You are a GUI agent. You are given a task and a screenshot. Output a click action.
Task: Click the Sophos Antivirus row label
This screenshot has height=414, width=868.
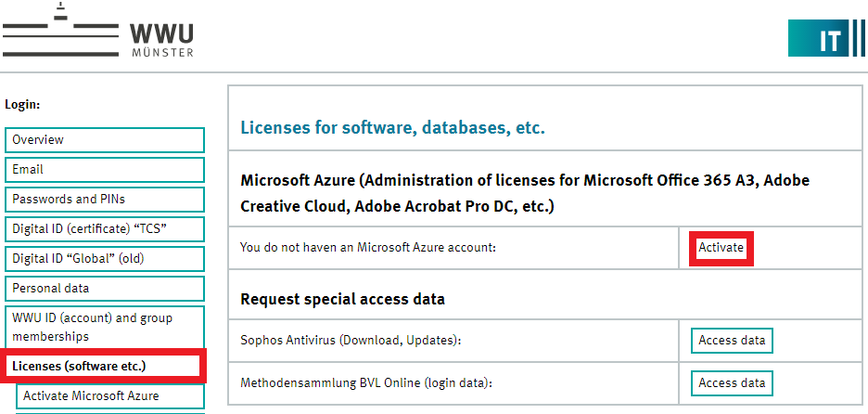click(x=351, y=341)
